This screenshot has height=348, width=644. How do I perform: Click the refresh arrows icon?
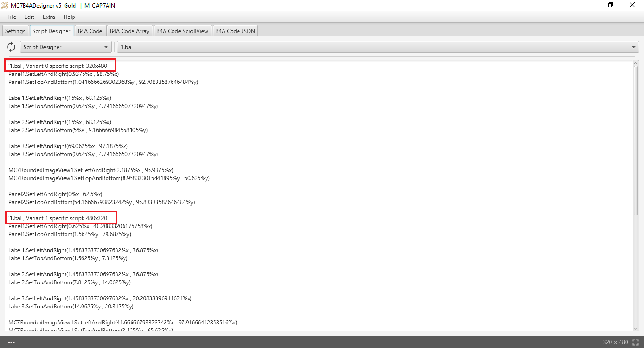[x=11, y=47]
